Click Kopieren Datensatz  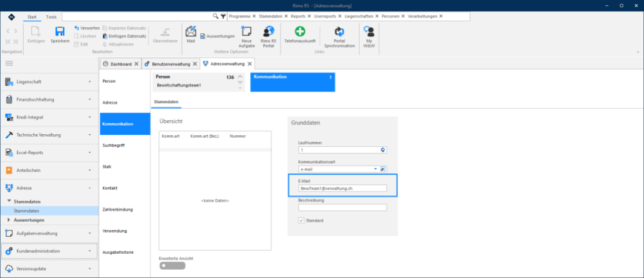[x=125, y=28]
